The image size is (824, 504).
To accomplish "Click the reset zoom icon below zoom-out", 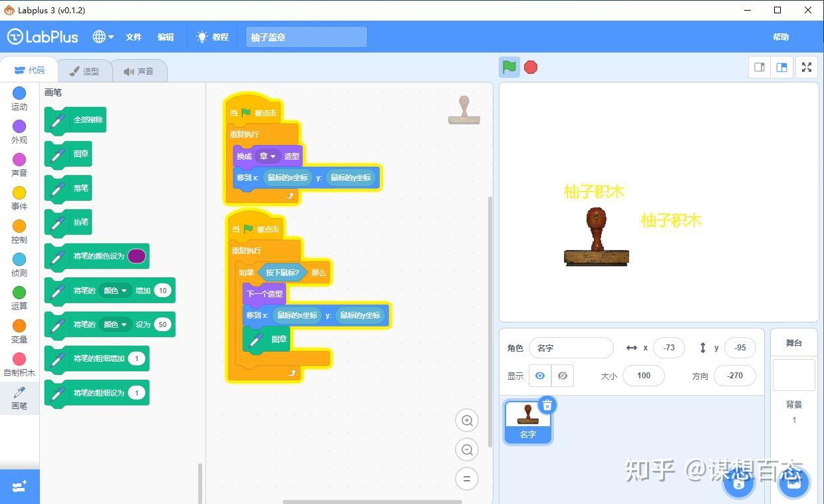I will click(466, 478).
